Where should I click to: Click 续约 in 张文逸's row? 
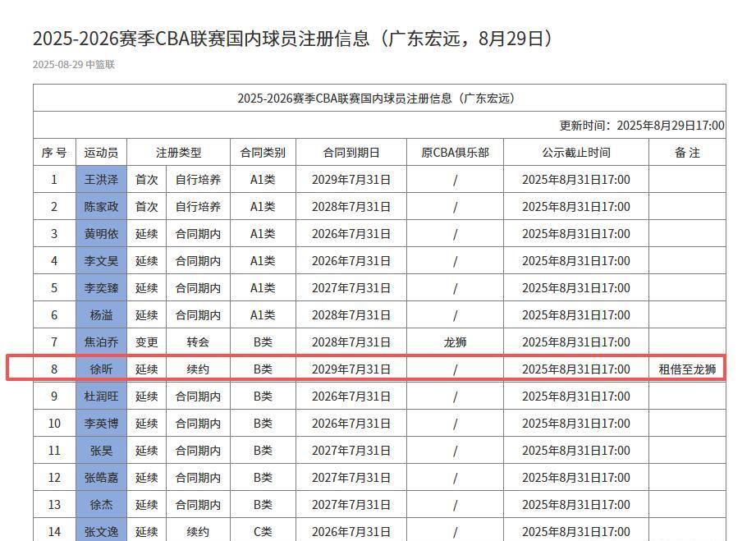[198, 531]
